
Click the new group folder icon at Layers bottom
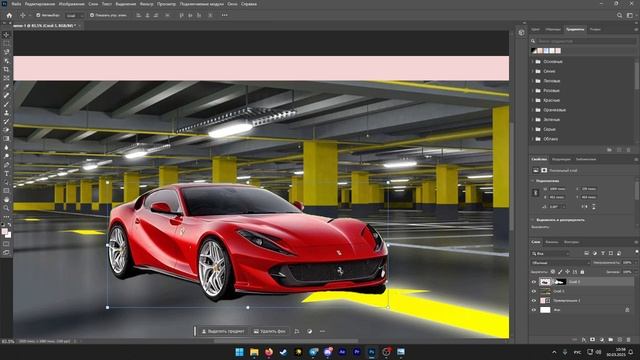[610, 339]
